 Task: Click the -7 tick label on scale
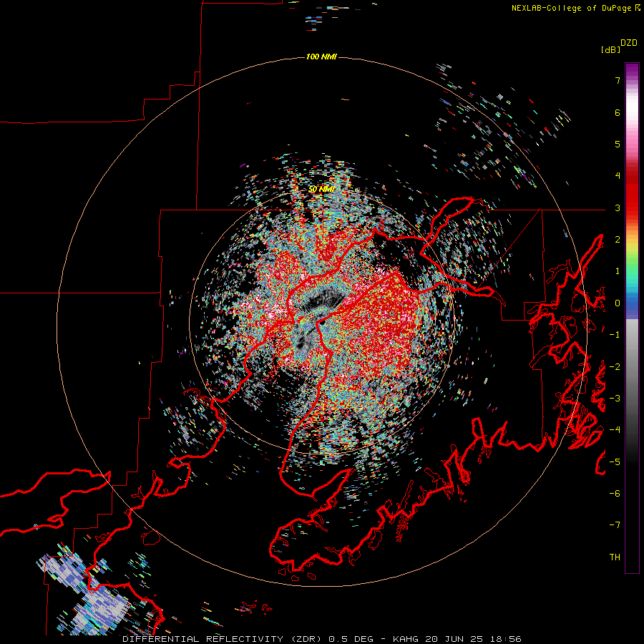point(615,525)
